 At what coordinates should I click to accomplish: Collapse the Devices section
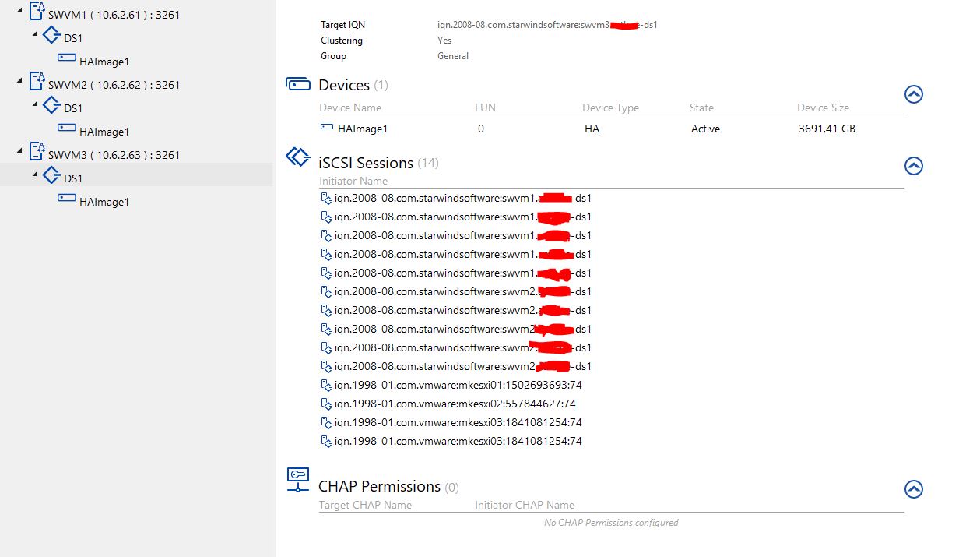pyautogui.click(x=914, y=94)
